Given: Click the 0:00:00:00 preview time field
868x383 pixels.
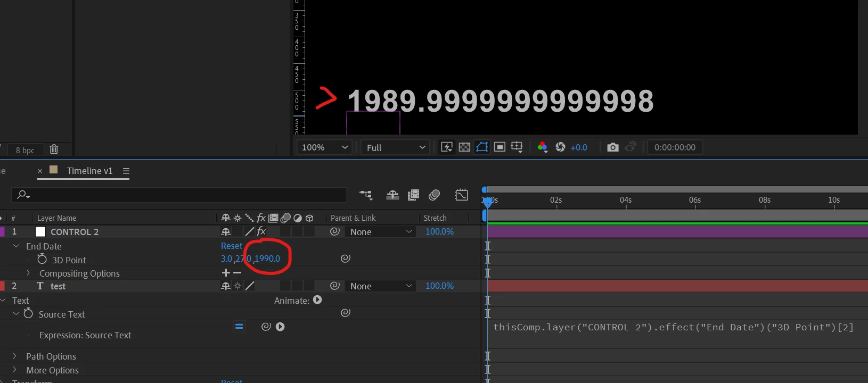Looking at the screenshot, I should [x=675, y=147].
